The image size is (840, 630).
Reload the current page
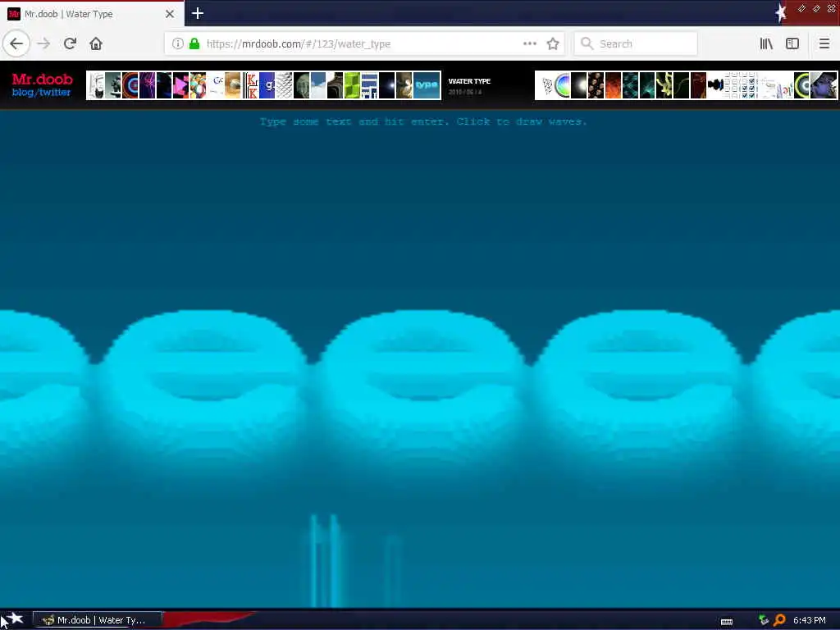pyautogui.click(x=70, y=43)
